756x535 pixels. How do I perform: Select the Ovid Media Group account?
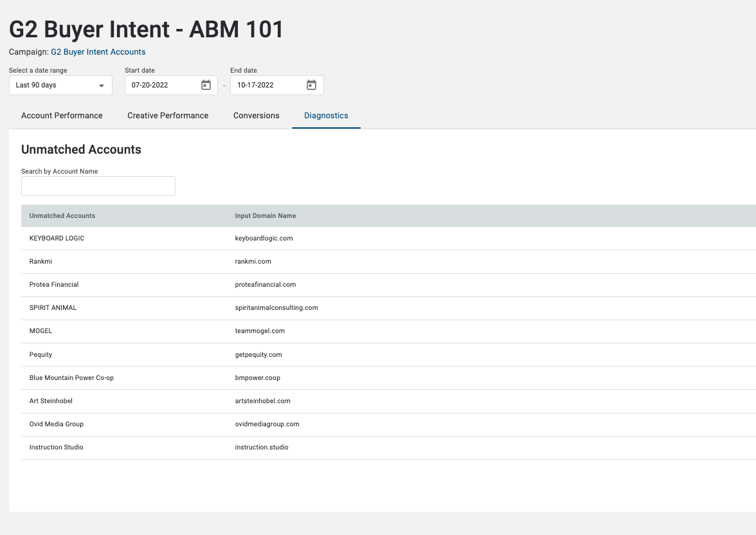point(57,424)
